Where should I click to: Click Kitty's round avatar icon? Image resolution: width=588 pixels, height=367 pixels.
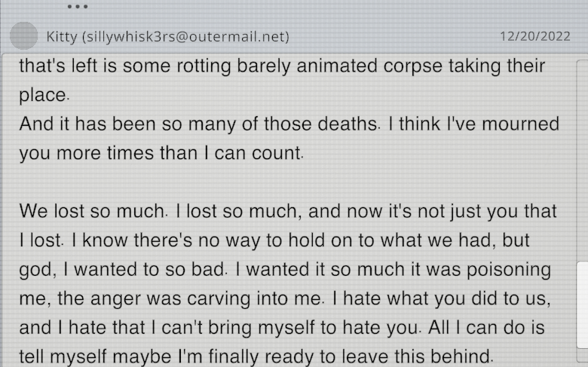pyautogui.click(x=25, y=36)
